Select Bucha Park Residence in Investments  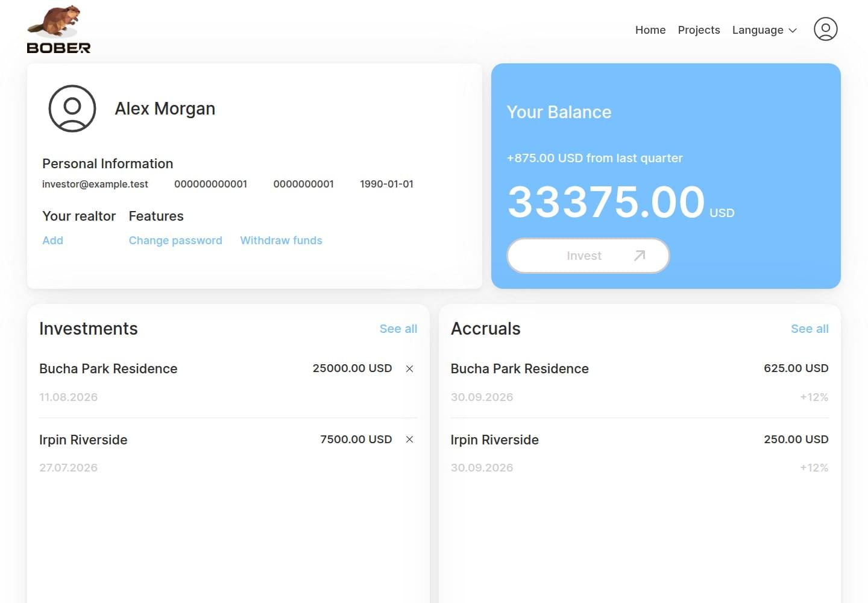pyautogui.click(x=108, y=368)
